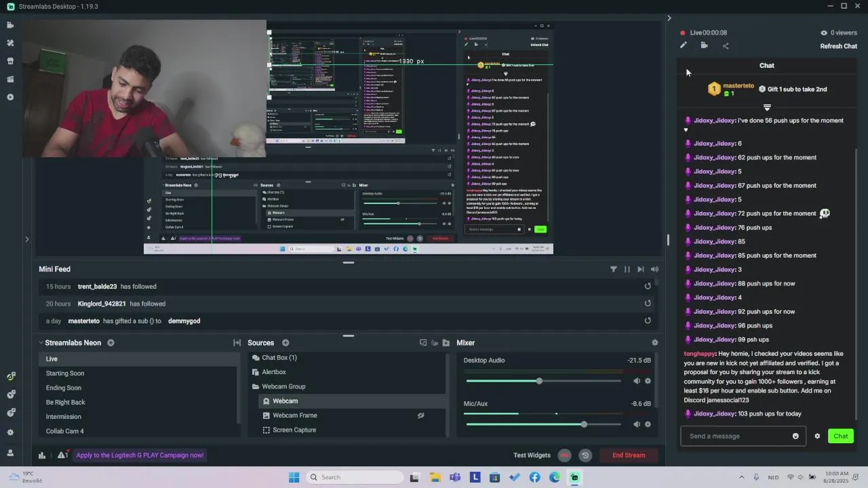Click the Send a message input field
The height and width of the screenshot is (488, 868).
(x=738, y=436)
